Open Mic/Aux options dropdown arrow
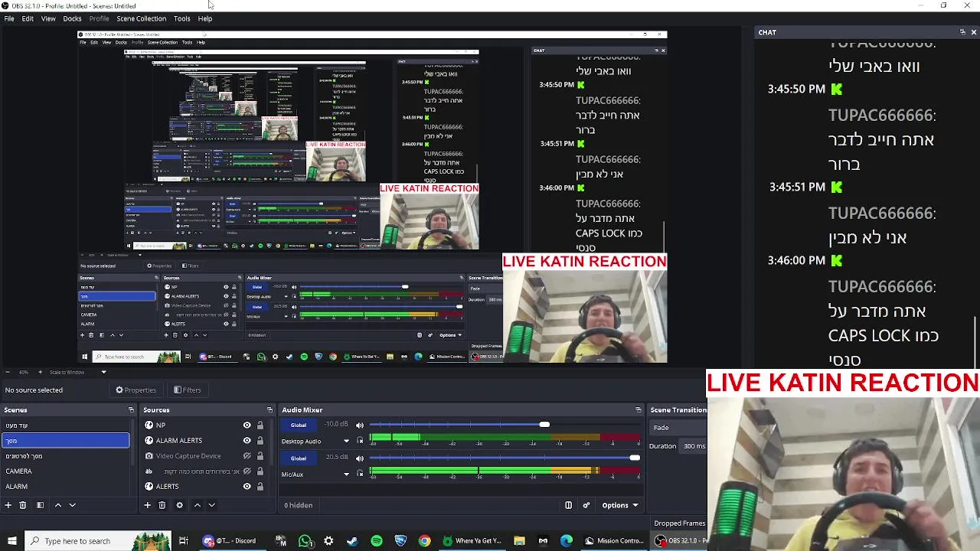This screenshot has width=980, height=551. 346,474
